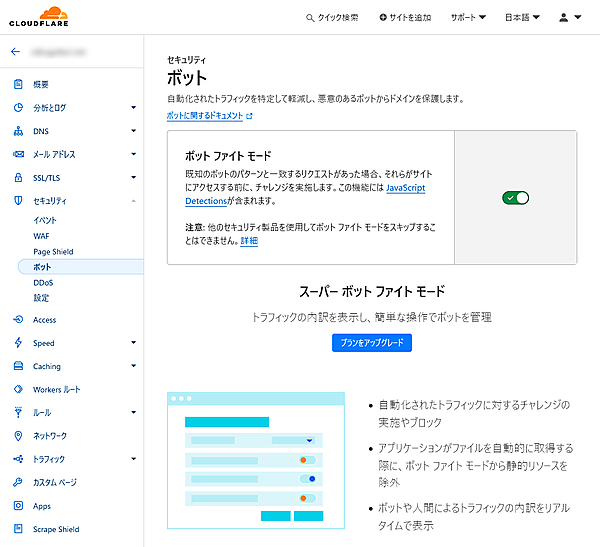Open the ボットに関するドキュメント link
This screenshot has height=547, width=600.
209,116
